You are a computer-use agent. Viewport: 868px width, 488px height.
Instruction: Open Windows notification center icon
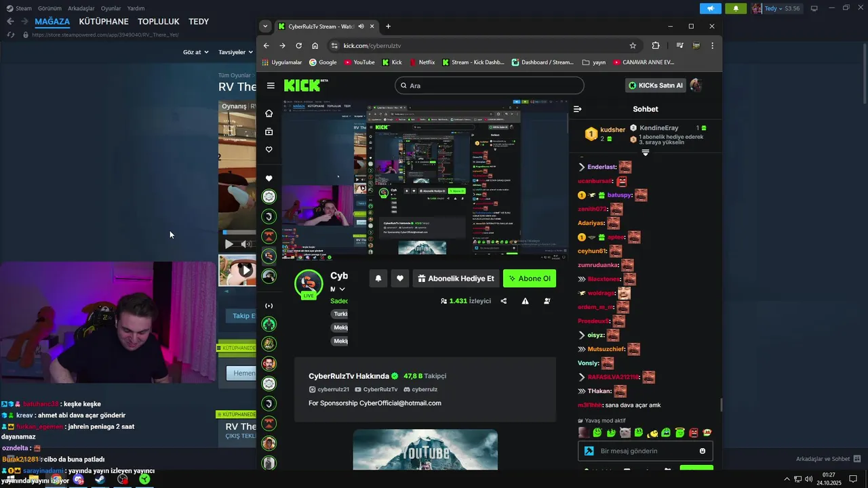[x=853, y=479]
